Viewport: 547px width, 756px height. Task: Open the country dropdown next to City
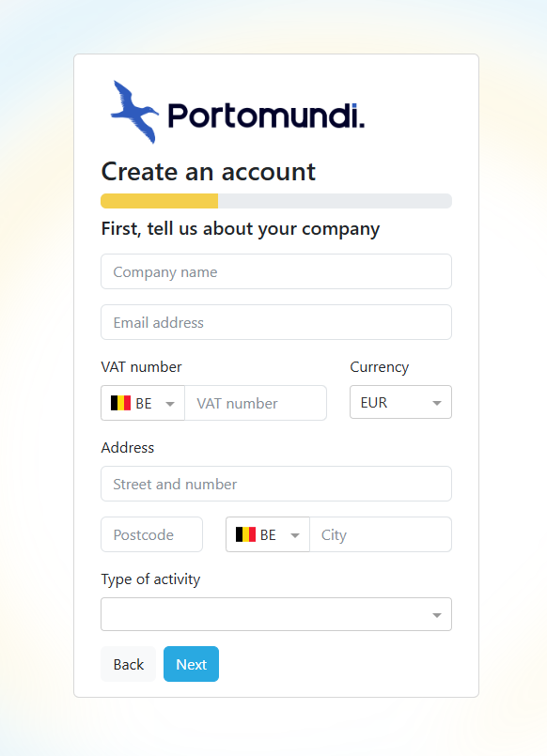pos(267,533)
